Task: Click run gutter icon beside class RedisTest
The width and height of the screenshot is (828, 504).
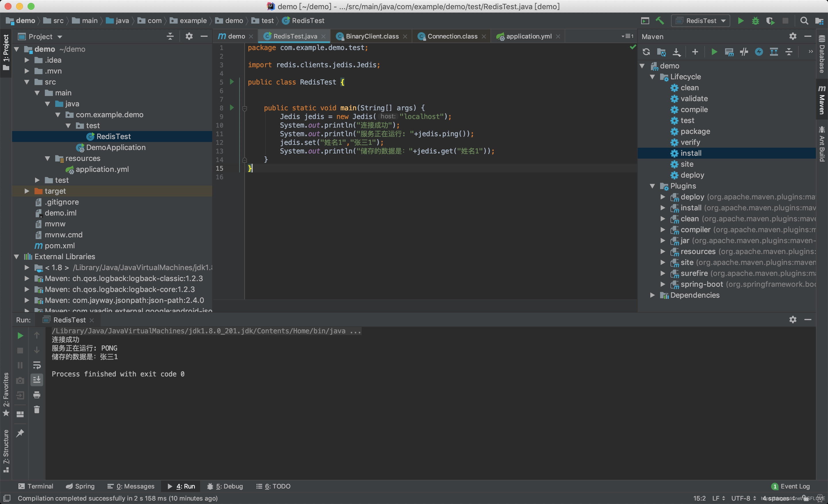Action: click(x=231, y=82)
